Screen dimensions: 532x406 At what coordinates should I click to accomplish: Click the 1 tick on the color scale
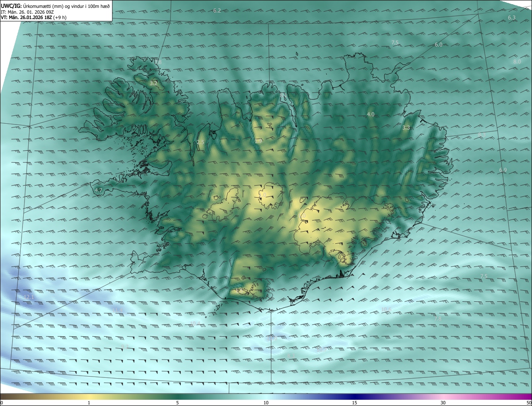pyautogui.click(x=89, y=403)
